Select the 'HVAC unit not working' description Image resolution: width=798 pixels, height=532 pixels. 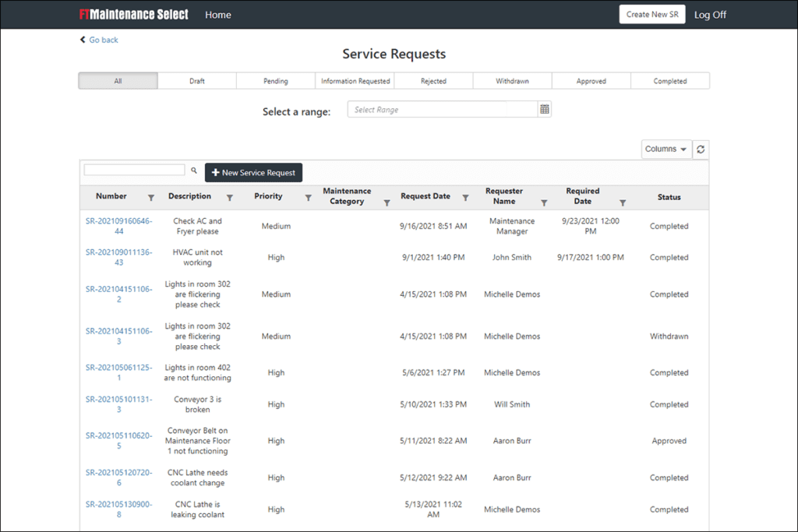pyautogui.click(x=197, y=257)
